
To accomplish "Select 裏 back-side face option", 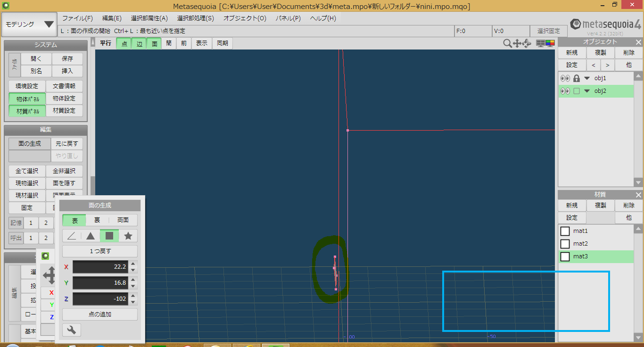I will 98,220.
